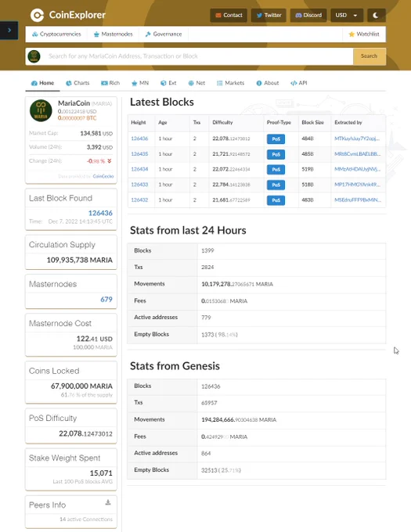Click the 24-hour Blocks value 1399
The width and height of the screenshot is (411, 532).
tap(207, 250)
